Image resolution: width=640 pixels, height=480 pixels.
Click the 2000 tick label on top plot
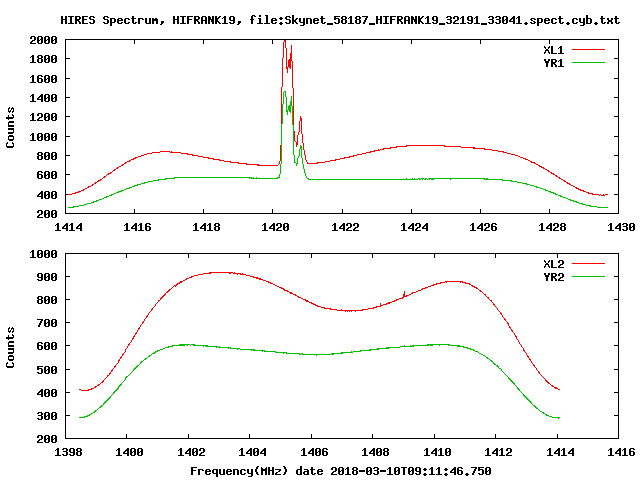point(43,40)
